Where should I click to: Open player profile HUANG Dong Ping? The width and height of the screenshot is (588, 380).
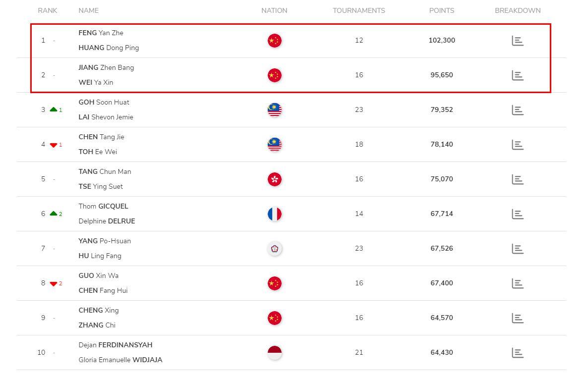[x=109, y=48]
